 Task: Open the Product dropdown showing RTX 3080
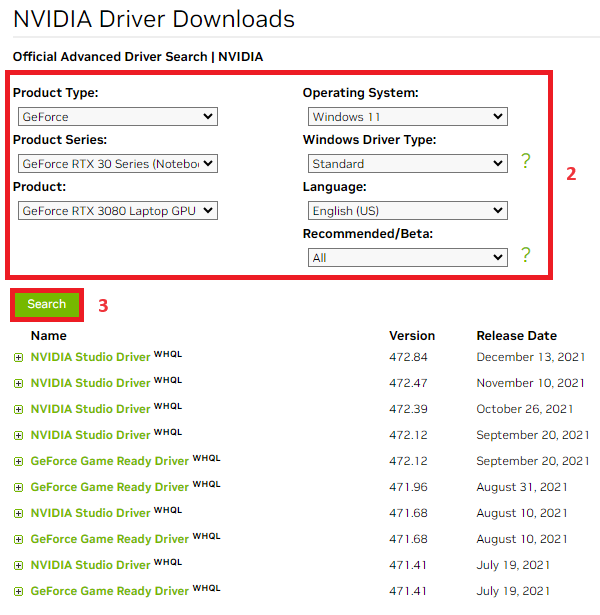(x=118, y=211)
